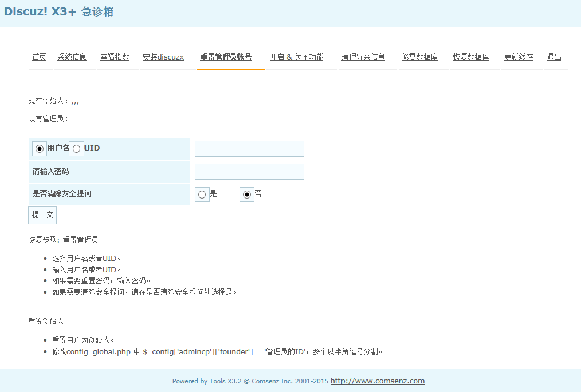Go to the 清理冗余信息 tab
The width and height of the screenshot is (581, 392).
pyautogui.click(x=363, y=57)
